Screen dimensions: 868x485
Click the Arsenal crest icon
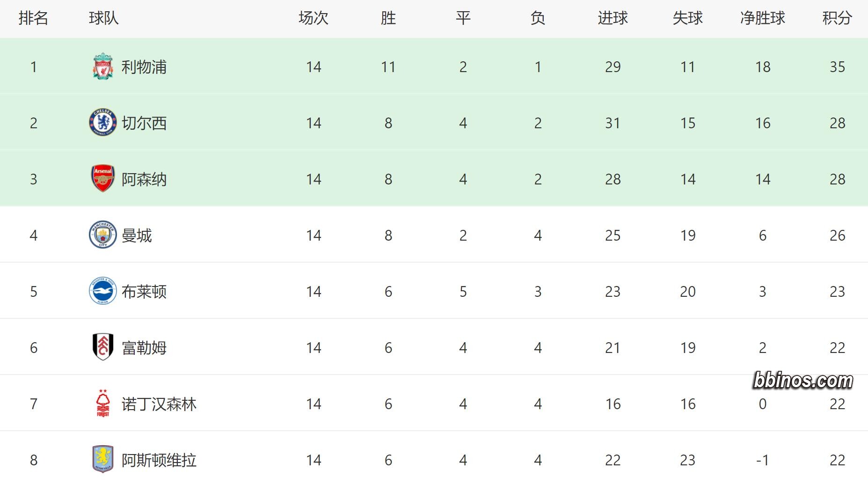pyautogui.click(x=102, y=178)
